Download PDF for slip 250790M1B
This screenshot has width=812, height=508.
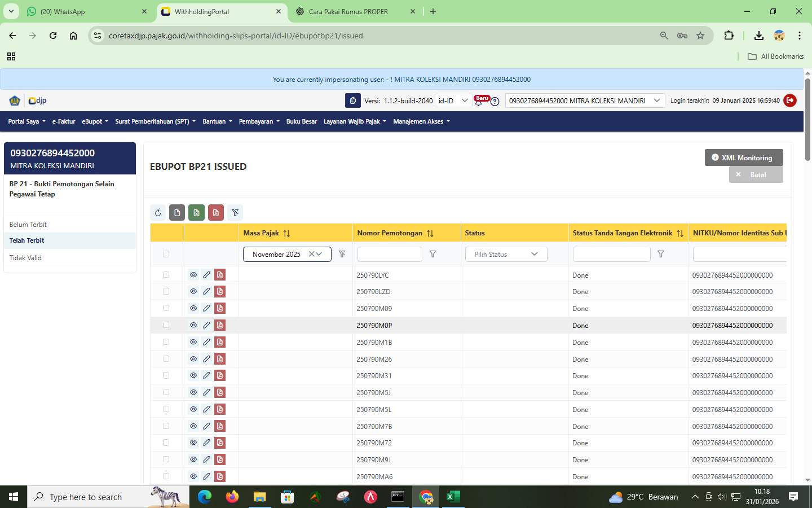219,342
